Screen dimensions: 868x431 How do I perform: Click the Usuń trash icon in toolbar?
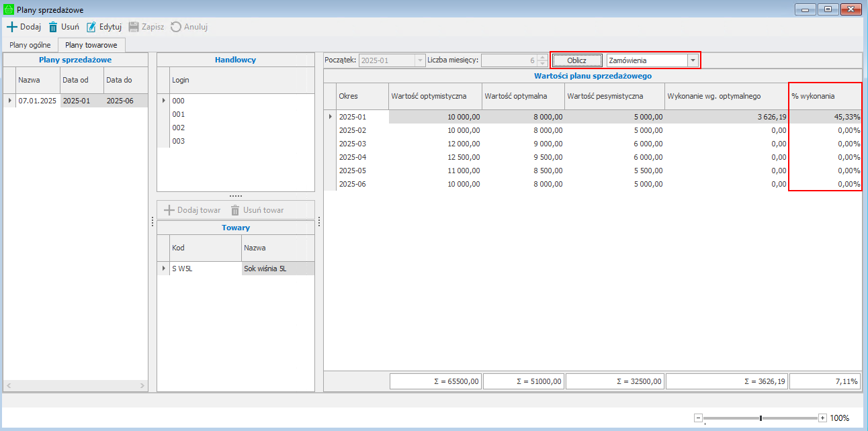coord(53,27)
